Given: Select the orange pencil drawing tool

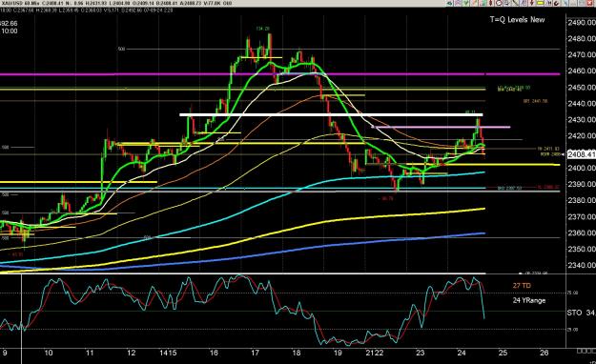Looking at the screenshot, I should [x=474, y=4].
